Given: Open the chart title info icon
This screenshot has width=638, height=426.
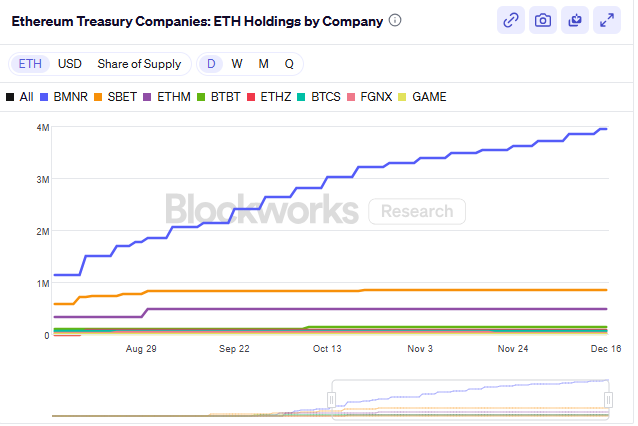Looking at the screenshot, I should [x=395, y=20].
